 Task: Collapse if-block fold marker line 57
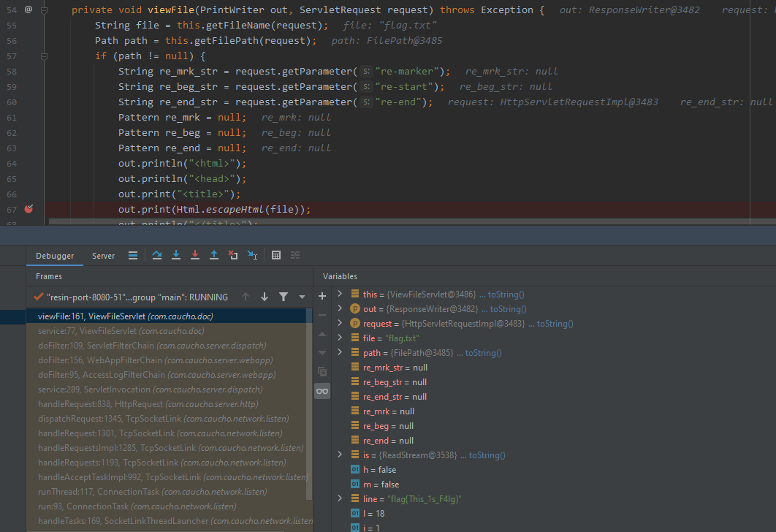44,56
